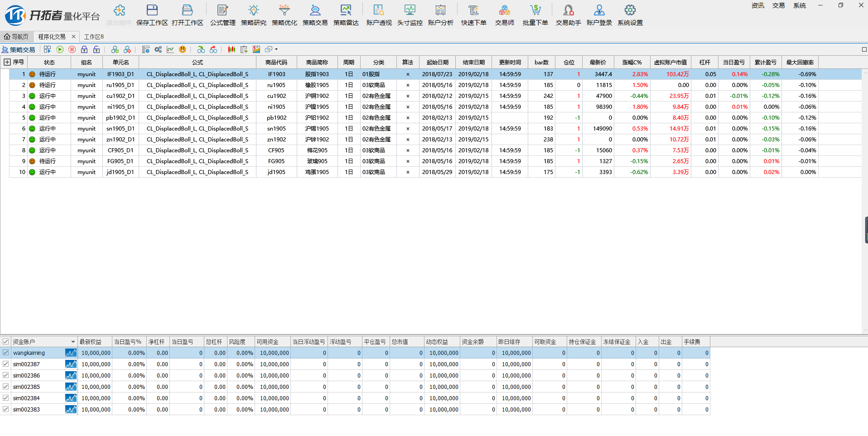Image resolution: width=868 pixels, height=436 pixels.
Task: Toggle checkbox for account wangkaiming
Action: [x=6, y=353]
